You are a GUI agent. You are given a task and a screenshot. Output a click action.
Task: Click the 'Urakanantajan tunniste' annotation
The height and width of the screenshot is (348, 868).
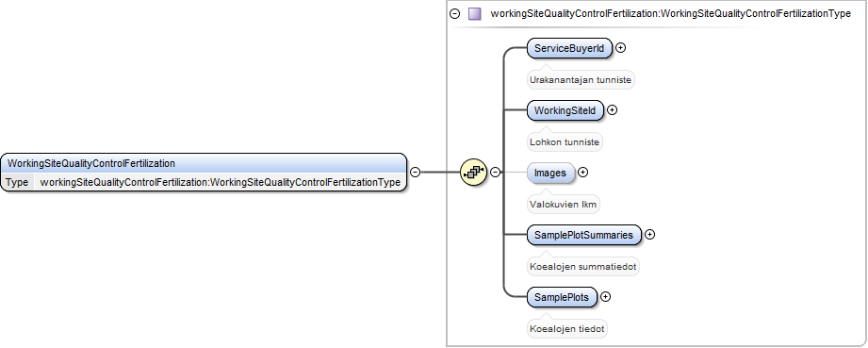click(x=581, y=80)
